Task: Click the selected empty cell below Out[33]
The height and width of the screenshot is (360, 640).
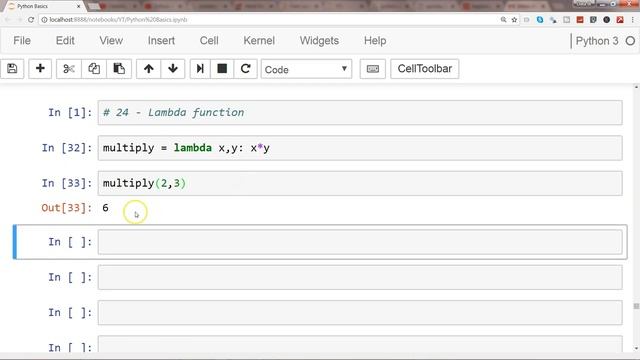Action: (x=360, y=242)
